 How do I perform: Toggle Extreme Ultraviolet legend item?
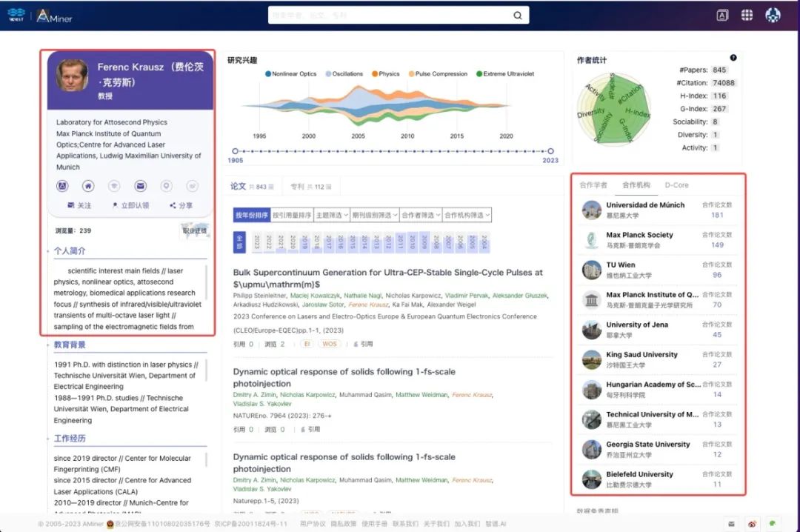505,74
